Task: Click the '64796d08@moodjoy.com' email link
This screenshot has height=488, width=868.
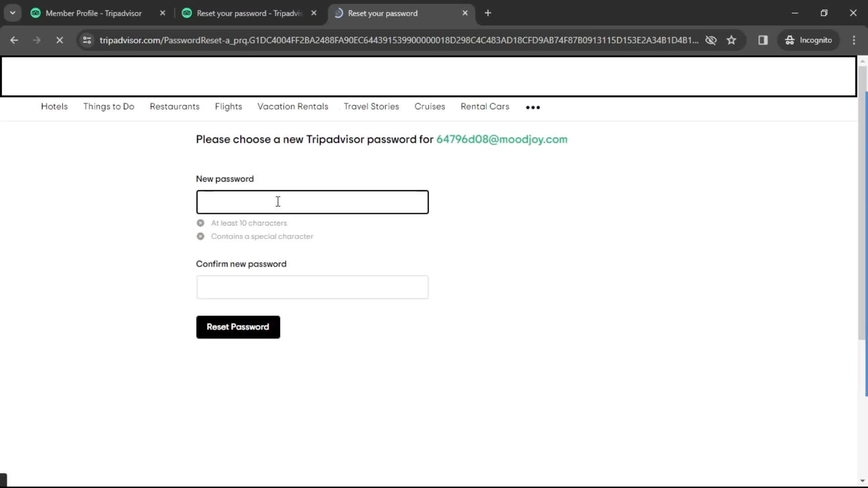Action: pyautogui.click(x=502, y=140)
